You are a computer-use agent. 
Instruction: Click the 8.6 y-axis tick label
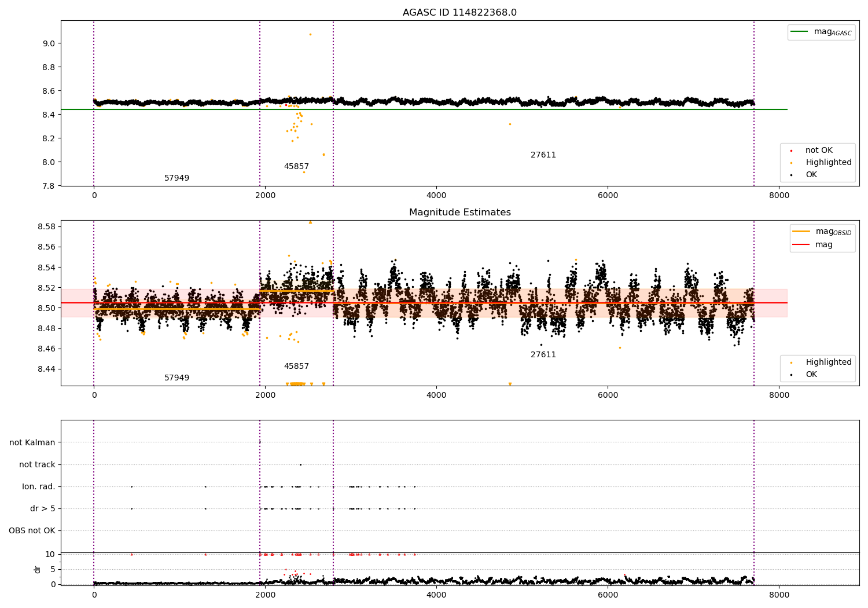pyautogui.click(x=49, y=91)
